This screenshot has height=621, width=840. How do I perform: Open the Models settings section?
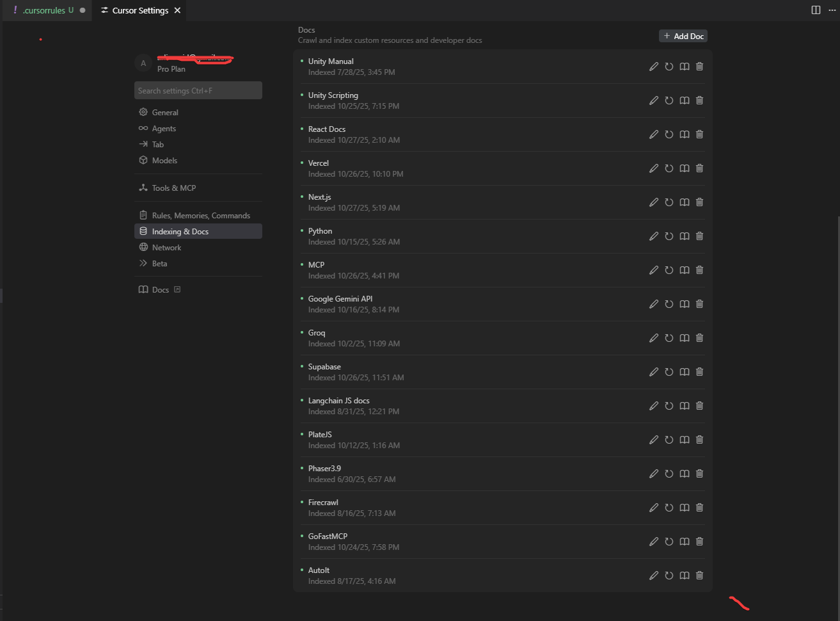164,161
